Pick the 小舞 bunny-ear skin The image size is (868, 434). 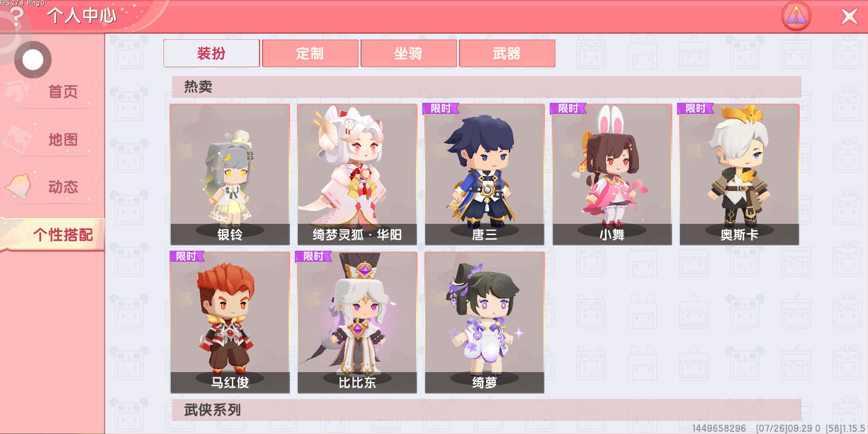click(612, 174)
